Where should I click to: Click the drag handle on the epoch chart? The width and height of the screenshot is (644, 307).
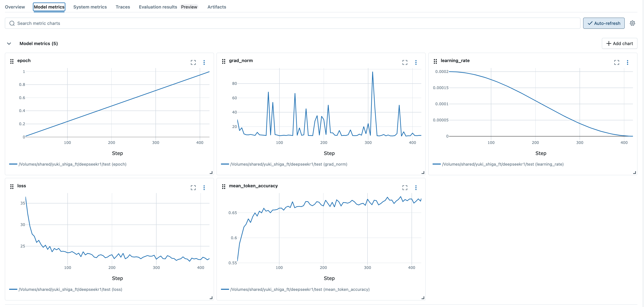point(12,61)
